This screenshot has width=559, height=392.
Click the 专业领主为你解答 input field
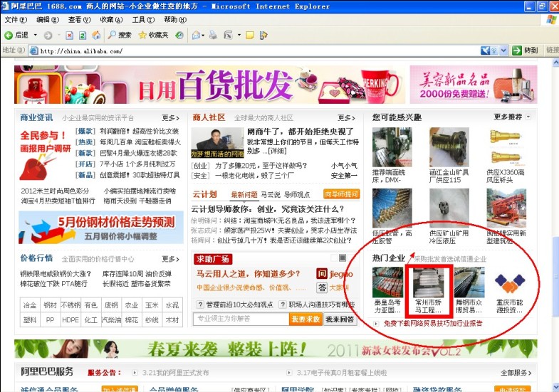pyautogui.click(x=241, y=319)
